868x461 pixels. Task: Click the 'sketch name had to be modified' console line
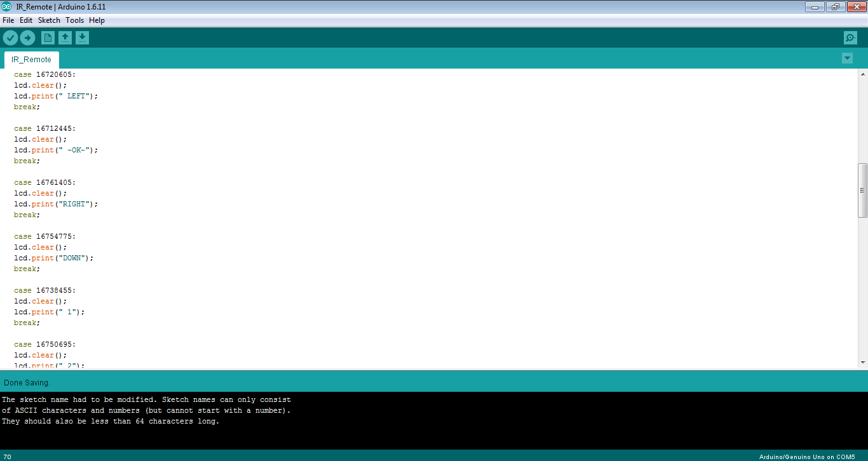[146, 399]
